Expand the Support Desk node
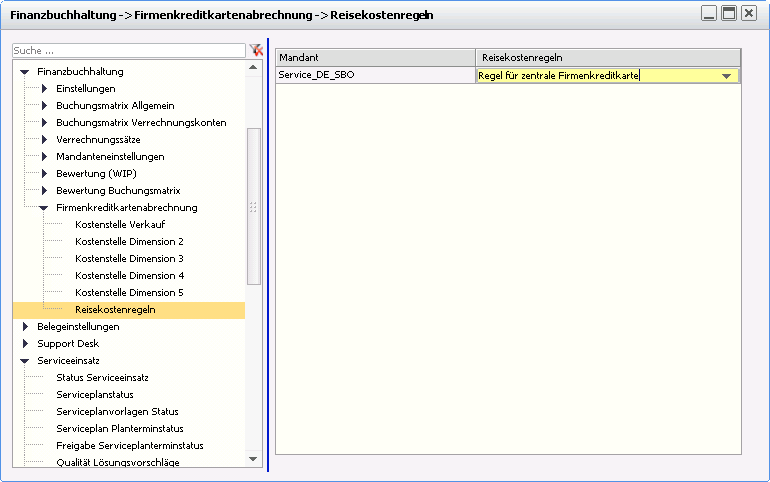 (x=25, y=344)
